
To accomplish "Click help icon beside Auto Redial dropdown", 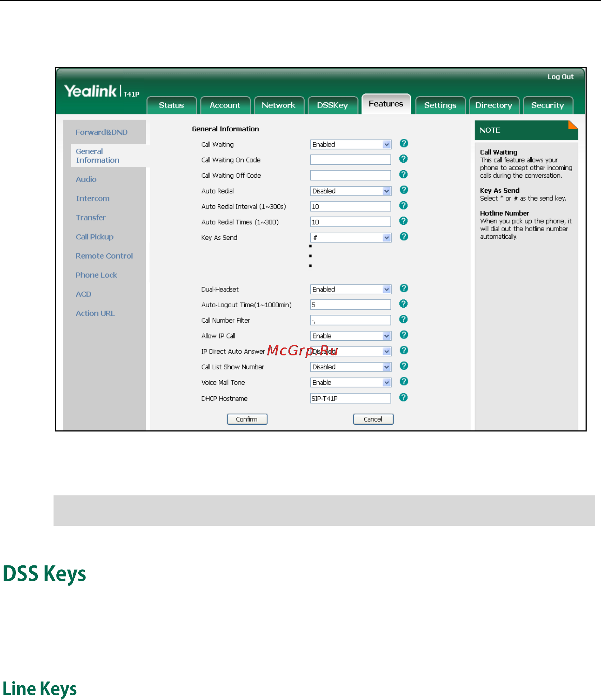I will (404, 190).
